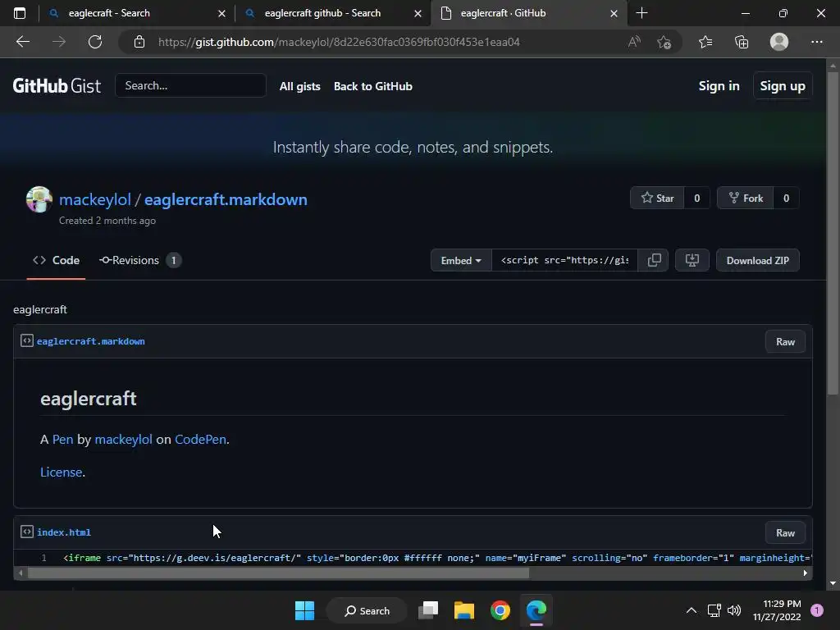Click Microsoft Edge taskbar icon
This screenshot has width=840, height=630.
(536, 610)
